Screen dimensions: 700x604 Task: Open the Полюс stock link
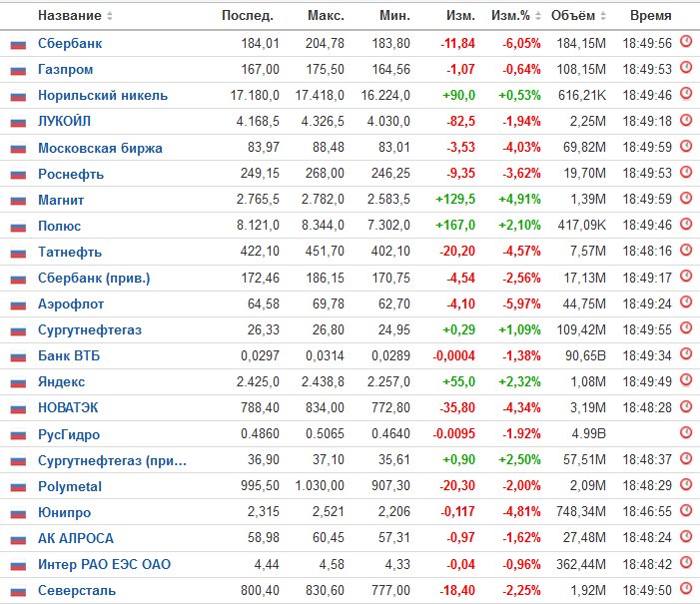tap(59, 226)
